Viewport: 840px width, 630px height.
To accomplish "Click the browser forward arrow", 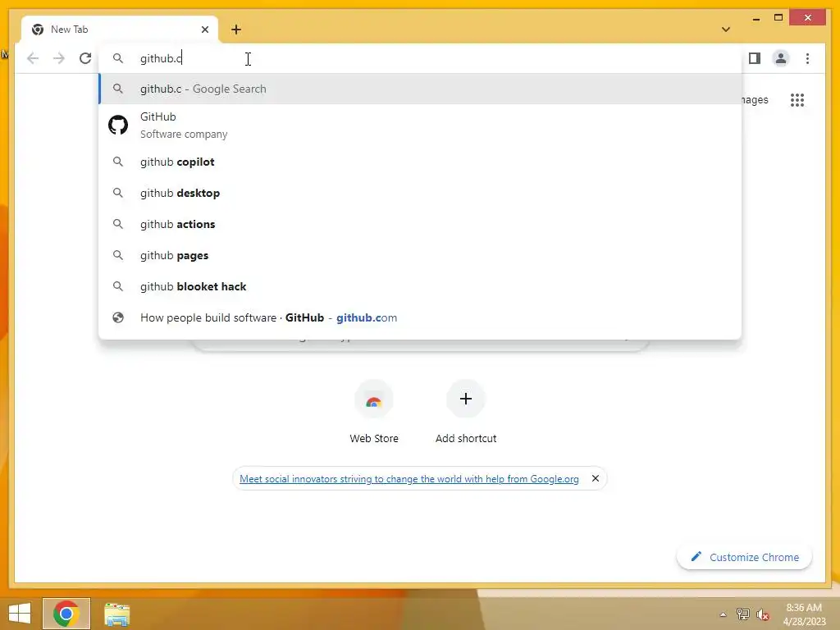I will pos(59,58).
